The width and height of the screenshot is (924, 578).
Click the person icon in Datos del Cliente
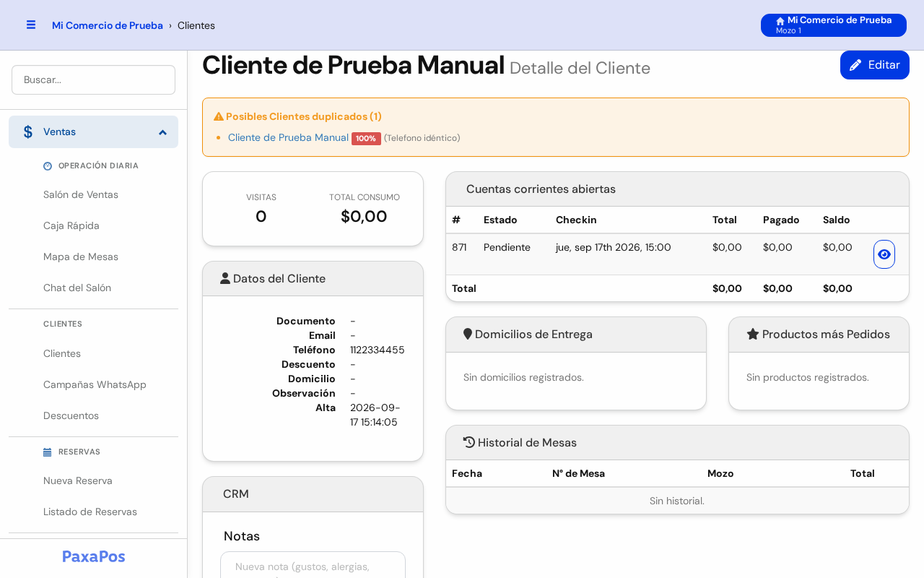click(225, 278)
